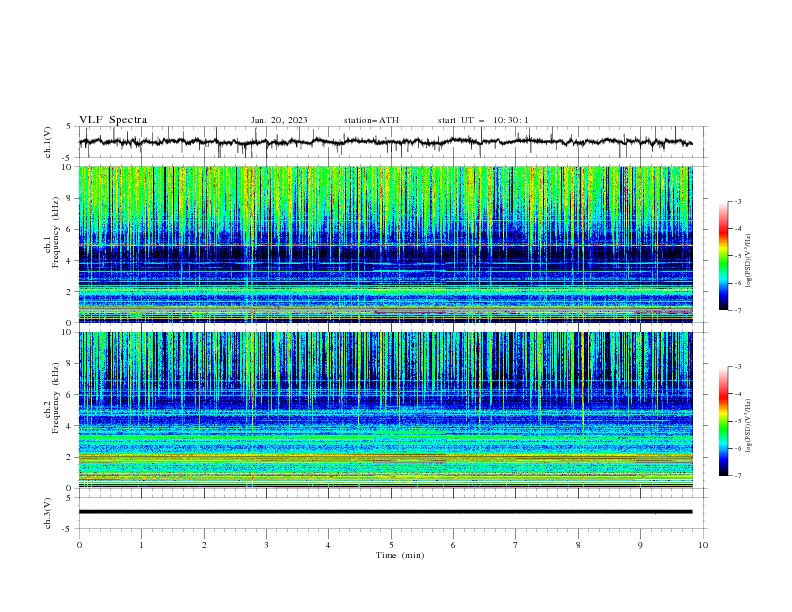
Task: Click the "-5" tick on ch.3(V) axis
Action: tap(67, 529)
